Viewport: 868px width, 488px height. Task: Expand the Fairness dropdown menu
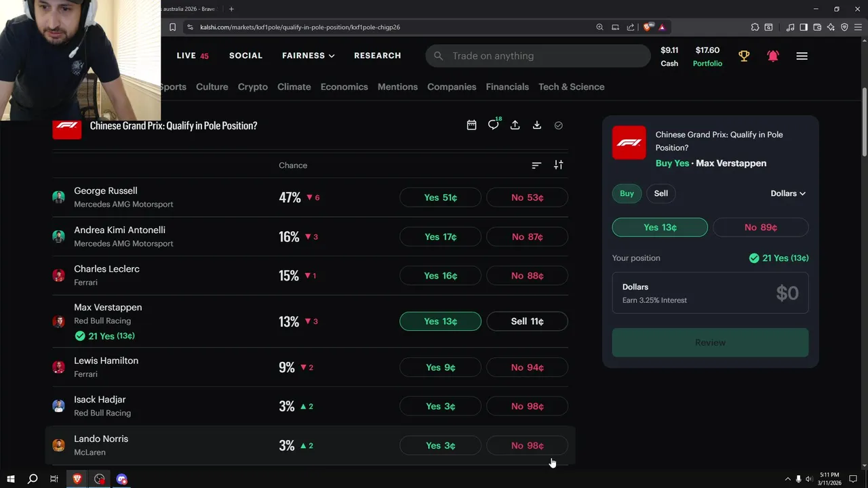[x=309, y=56]
